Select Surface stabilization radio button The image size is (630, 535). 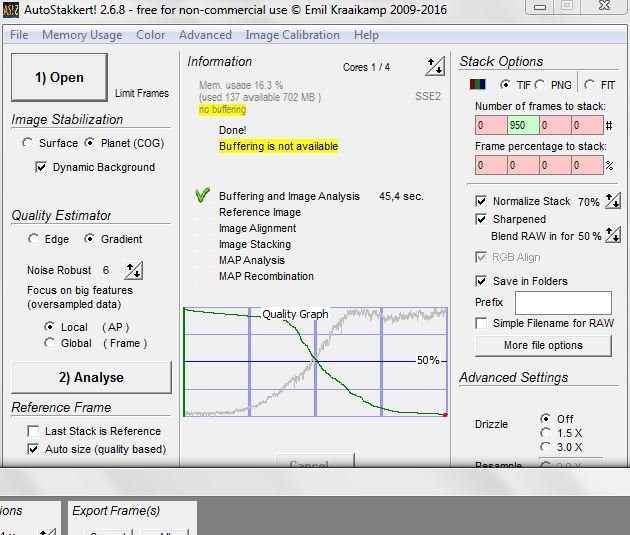tap(27, 143)
